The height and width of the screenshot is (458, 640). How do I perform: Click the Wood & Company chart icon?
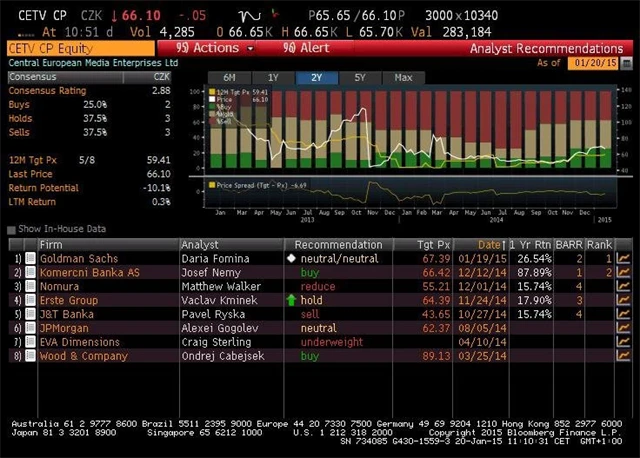624,356
